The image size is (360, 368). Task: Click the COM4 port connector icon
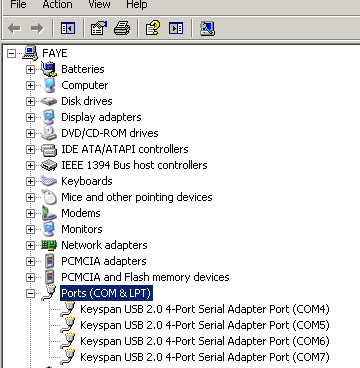point(68,309)
